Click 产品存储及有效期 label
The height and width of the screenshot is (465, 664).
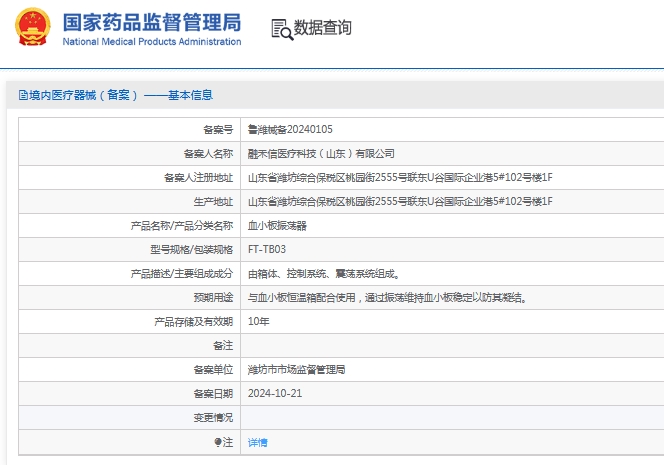coord(194,321)
